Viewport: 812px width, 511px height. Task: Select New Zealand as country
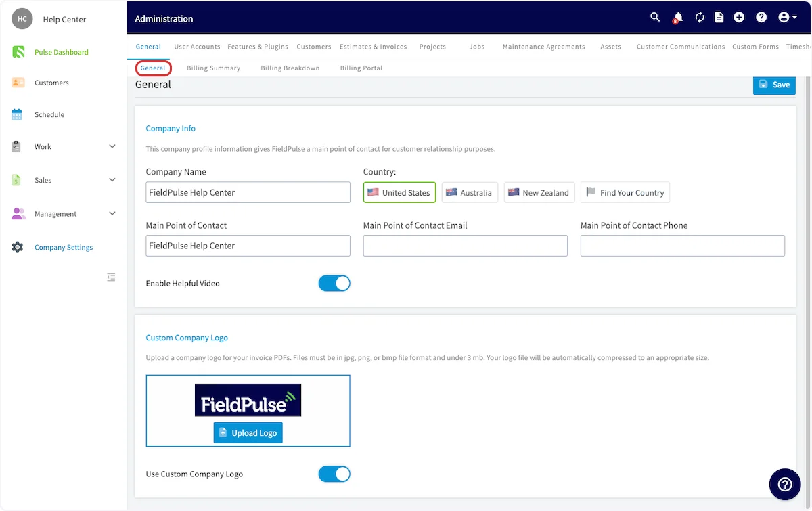tap(539, 192)
